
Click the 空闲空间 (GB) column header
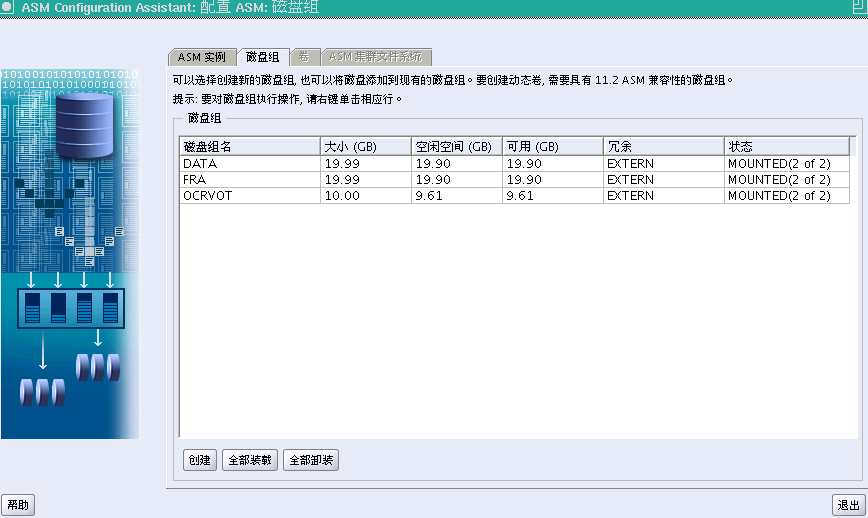tap(457, 146)
